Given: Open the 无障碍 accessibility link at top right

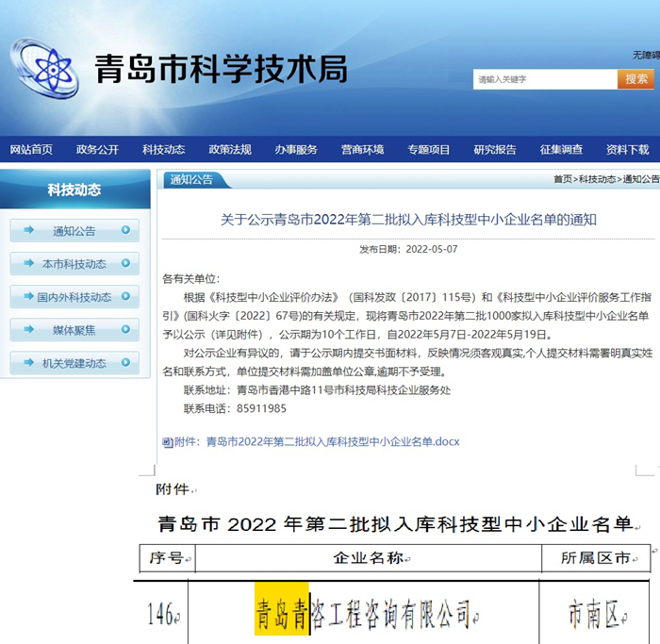Looking at the screenshot, I should [646, 55].
